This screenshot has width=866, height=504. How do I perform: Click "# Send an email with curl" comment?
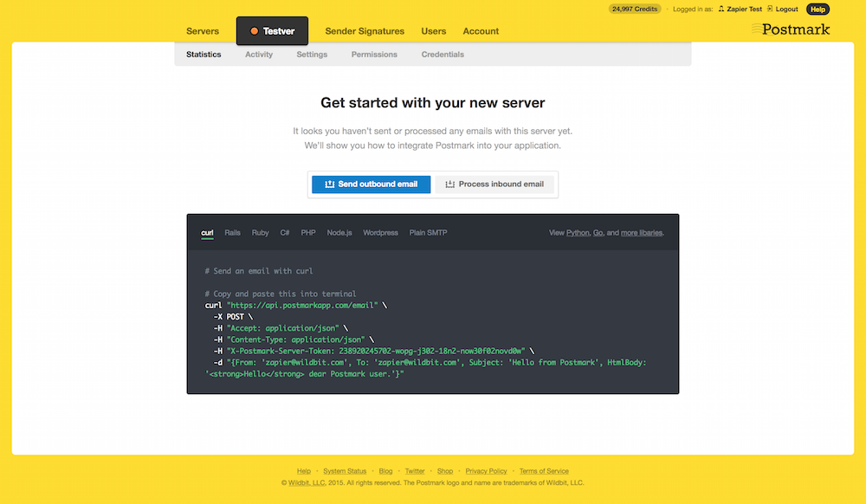258,271
